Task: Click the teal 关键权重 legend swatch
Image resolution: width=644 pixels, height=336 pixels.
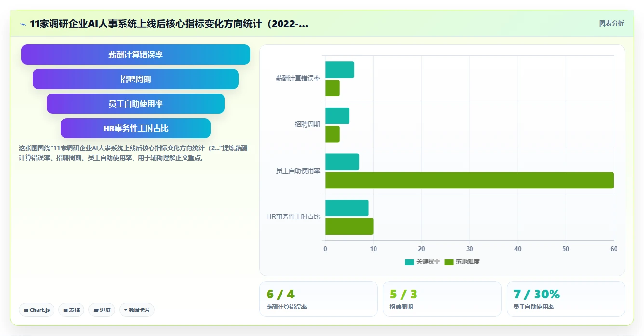Action: 409,262
